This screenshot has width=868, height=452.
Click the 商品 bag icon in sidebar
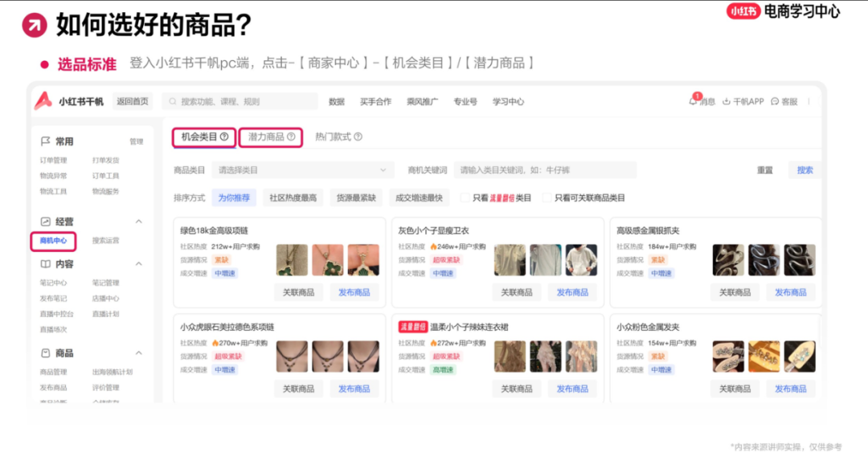[45, 353]
